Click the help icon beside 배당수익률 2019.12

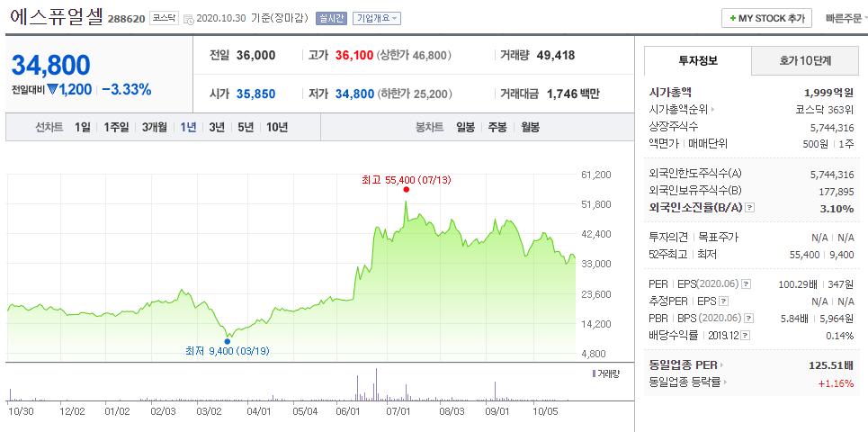tap(746, 336)
